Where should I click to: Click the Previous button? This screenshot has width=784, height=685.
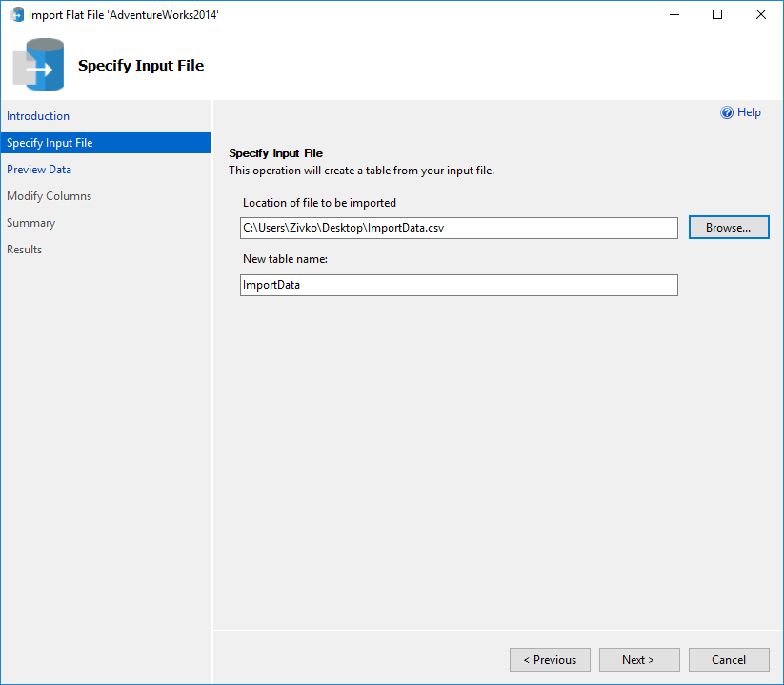tap(550, 659)
